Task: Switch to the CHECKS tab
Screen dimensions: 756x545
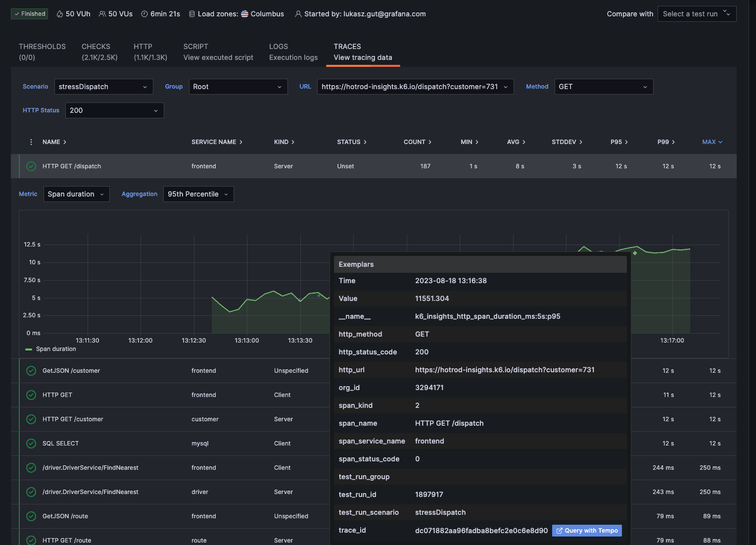Action: pyautogui.click(x=99, y=51)
